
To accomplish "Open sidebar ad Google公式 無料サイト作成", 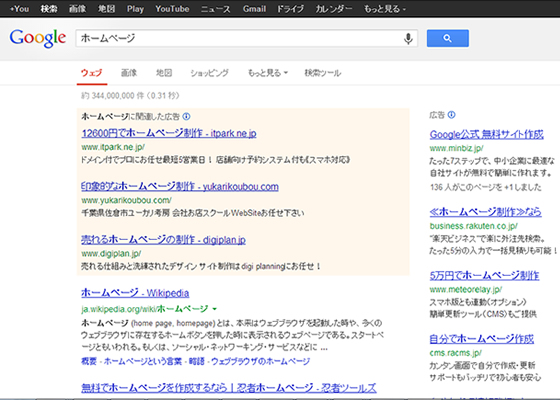I will 486,134.
